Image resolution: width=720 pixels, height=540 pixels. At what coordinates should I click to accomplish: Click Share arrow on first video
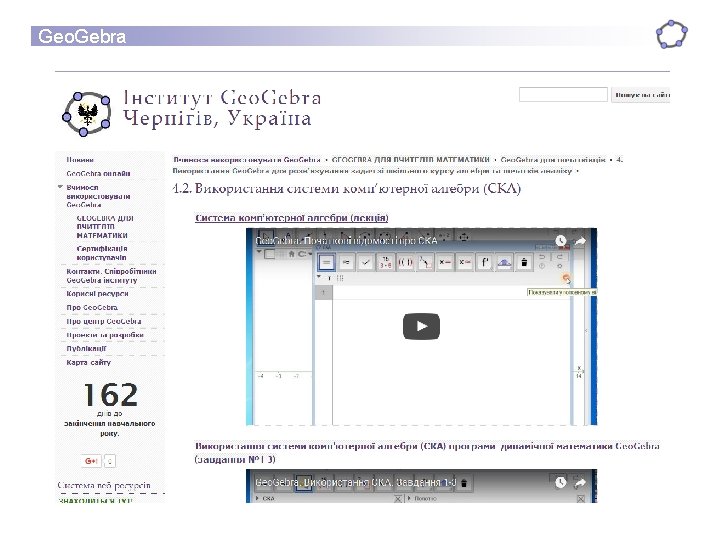point(580,241)
